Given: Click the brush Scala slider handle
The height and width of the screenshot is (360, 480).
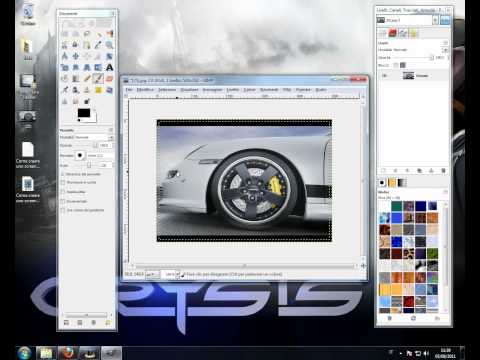Looking at the screenshot, I should [x=89, y=165].
